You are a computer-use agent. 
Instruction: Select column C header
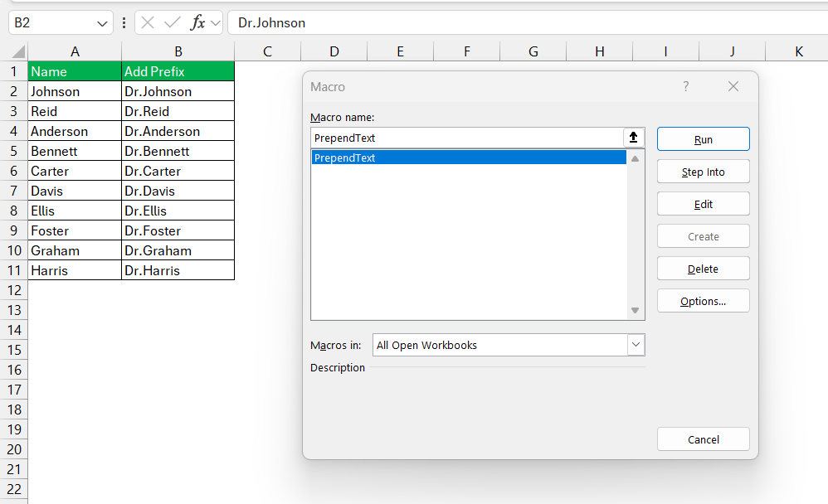(267, 51)
